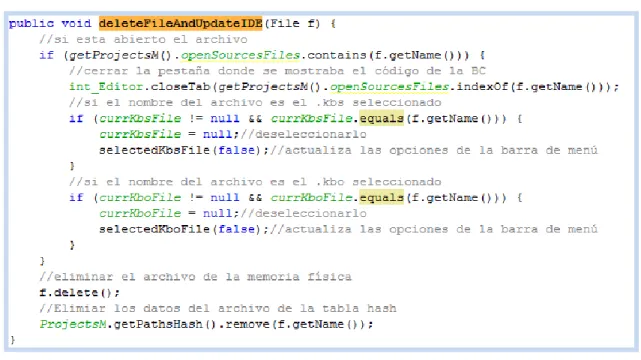Image resolution: width=641 pixels, height=360 pixels.
Task: Click the 'selectedKboFile(false)' call
Action: tap(180, 229)
